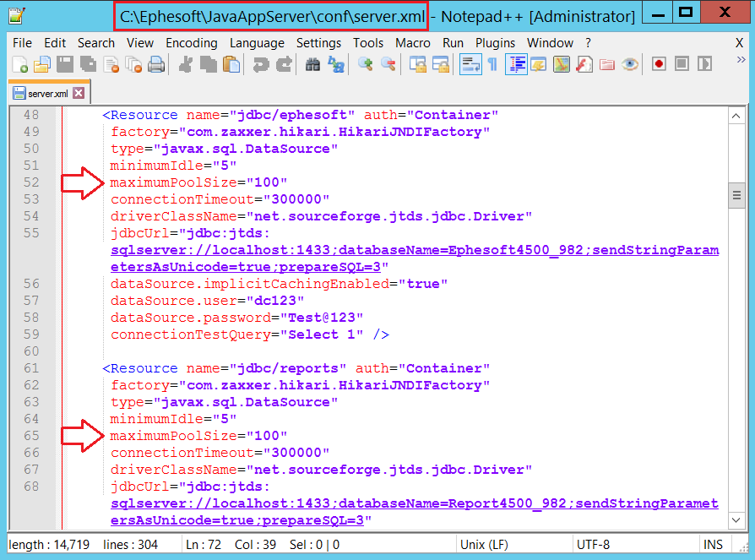Undo the last edit via toolbar arrow
This screenshot has height=560, width=755.
[x=260, y=64]
